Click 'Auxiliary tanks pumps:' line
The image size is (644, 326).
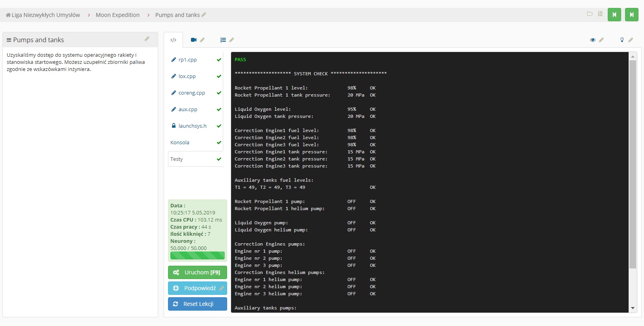tap(265, 308)
